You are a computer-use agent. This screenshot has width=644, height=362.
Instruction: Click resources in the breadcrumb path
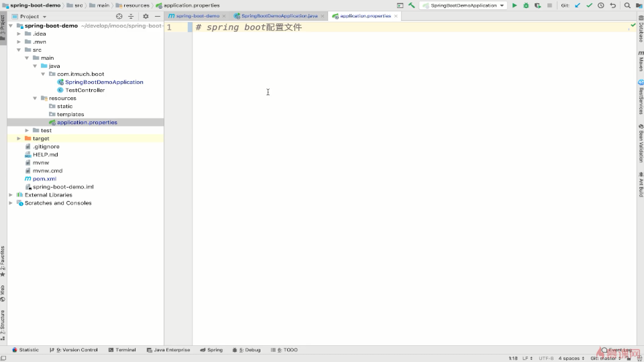click(136, 5)
